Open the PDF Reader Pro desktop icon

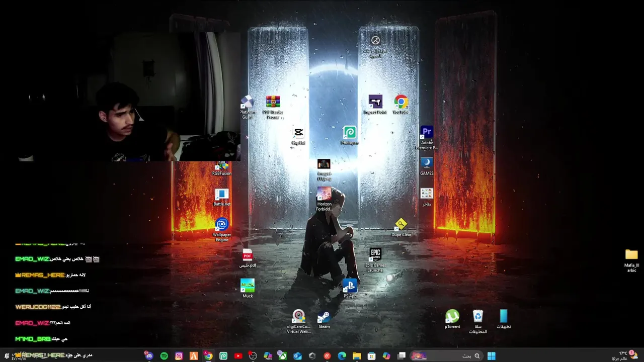click(273, 107)
